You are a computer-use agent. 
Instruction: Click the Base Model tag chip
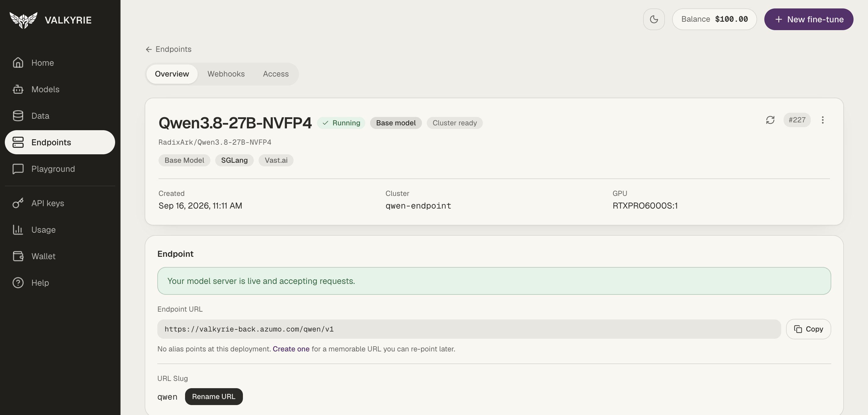pos(184,160)
